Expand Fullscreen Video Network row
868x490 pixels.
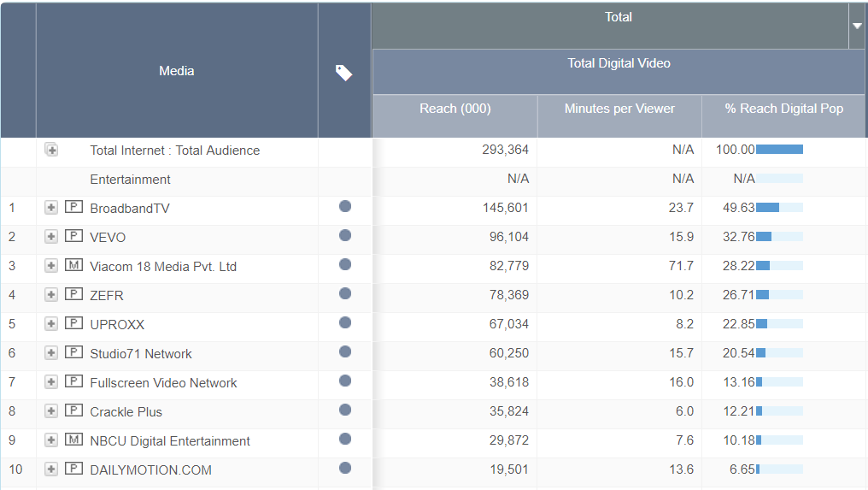pos(51,382)
